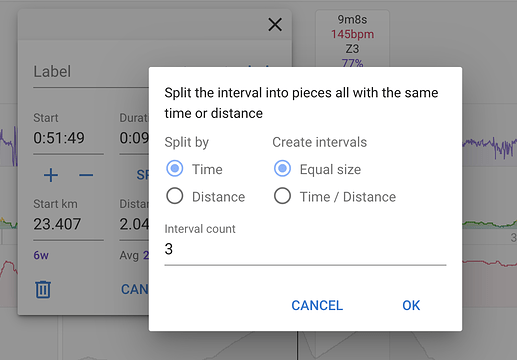Confirm the split with OK

click(411, 305)
